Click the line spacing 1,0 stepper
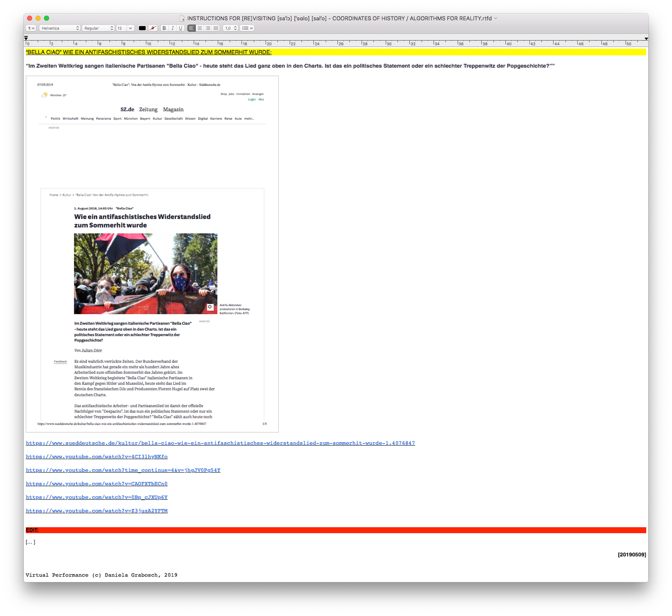Screen dimensions: 672x616 235,28
